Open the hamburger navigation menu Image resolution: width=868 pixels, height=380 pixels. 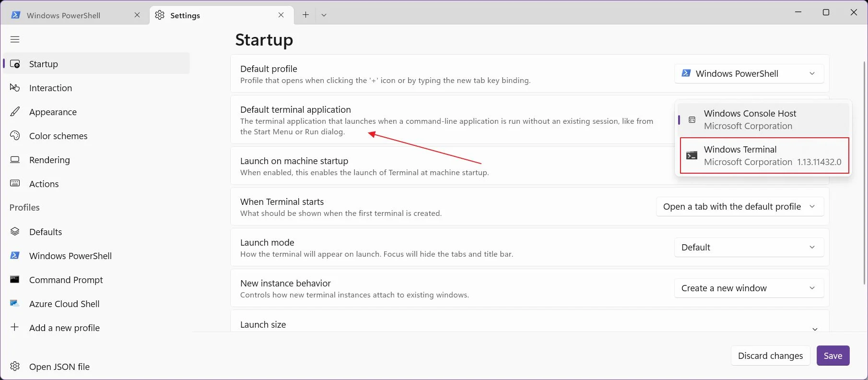click(x=15, y=39)
